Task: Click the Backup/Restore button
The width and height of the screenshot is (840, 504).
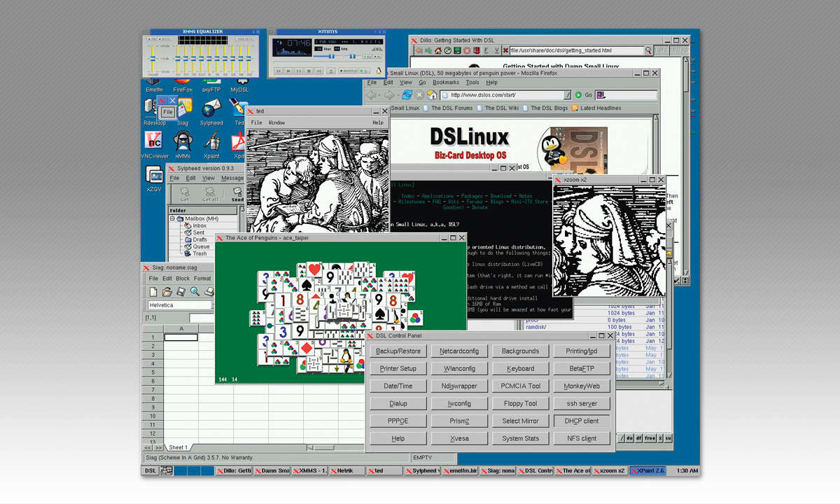Action: (398, 351)
